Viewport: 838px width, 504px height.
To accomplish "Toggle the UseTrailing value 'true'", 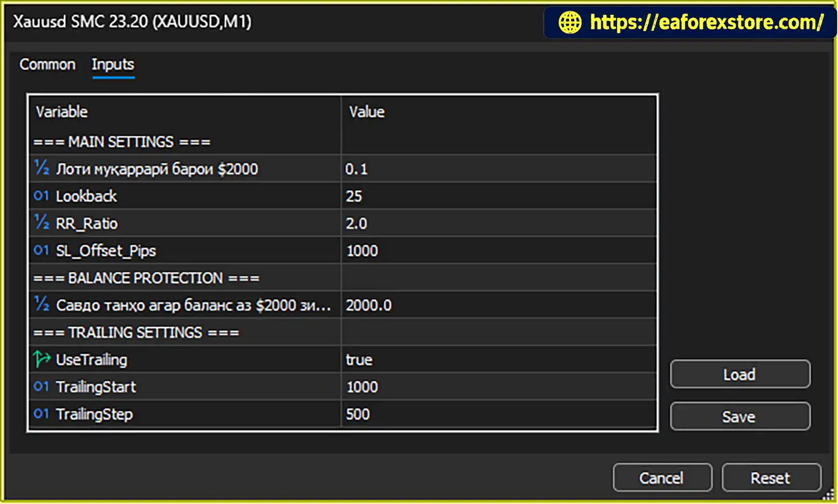I will [499, 359].
